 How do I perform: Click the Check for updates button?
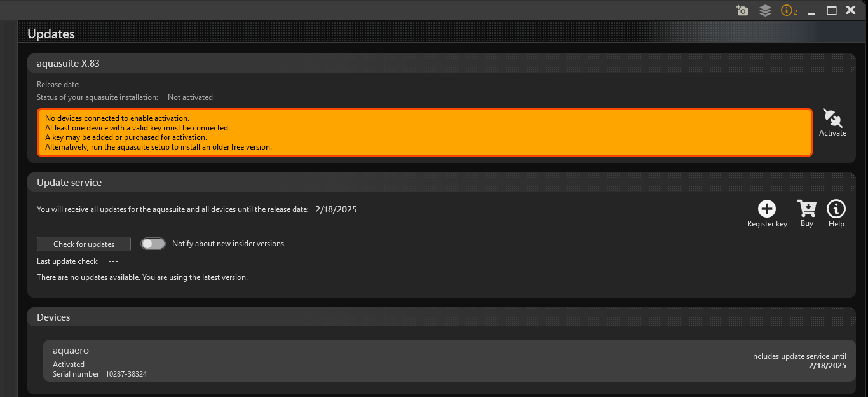click(x=84, y=244)
